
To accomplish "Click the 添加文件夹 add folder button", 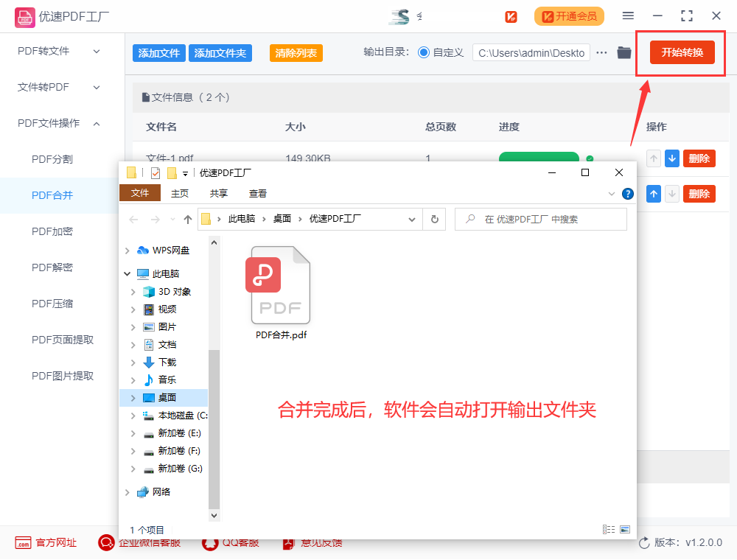I will click(x=220, y=53).
